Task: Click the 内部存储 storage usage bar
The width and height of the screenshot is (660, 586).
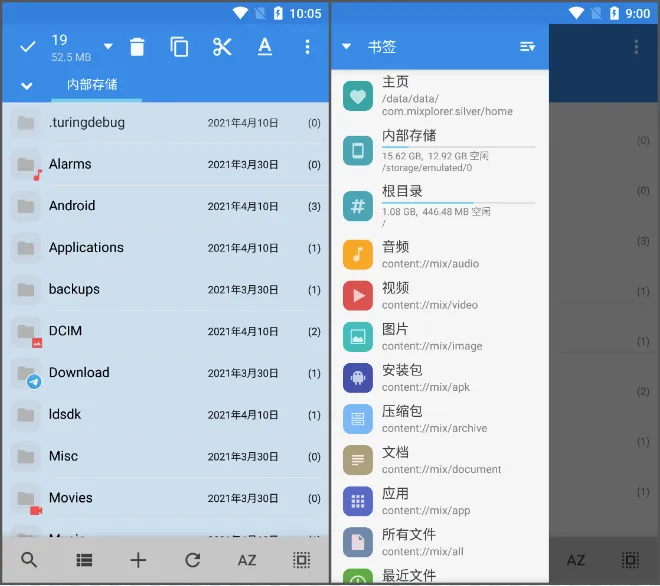Action: [x=458, y=147]
